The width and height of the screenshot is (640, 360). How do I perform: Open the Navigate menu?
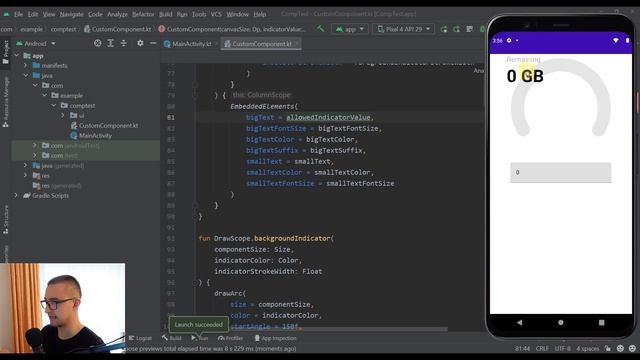click(71, 14)
